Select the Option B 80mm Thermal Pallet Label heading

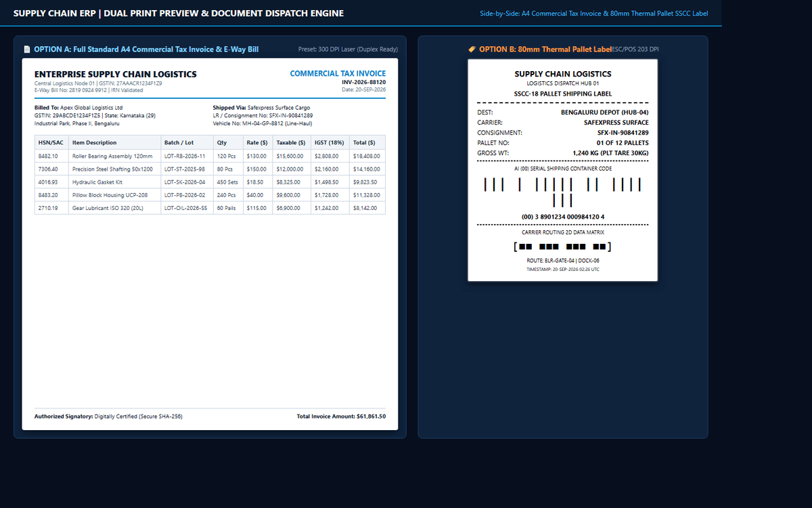[545, 49]
